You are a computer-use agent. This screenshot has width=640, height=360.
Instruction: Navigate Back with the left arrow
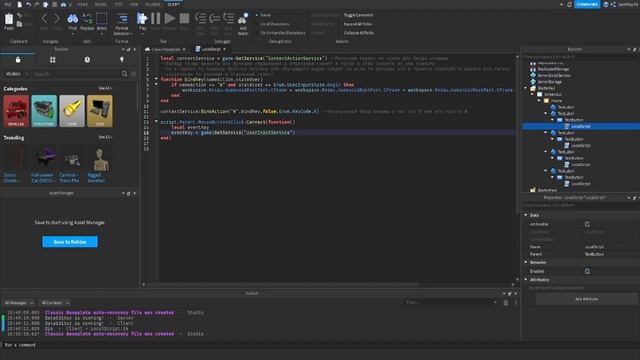(x=44, y=18)
